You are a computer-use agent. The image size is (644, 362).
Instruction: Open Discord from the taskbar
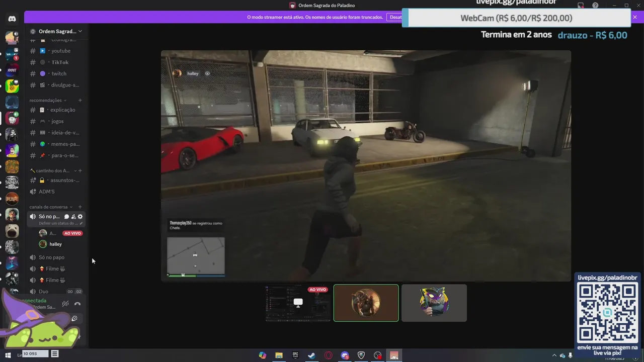pyautogui.click(x=345, y=355)
